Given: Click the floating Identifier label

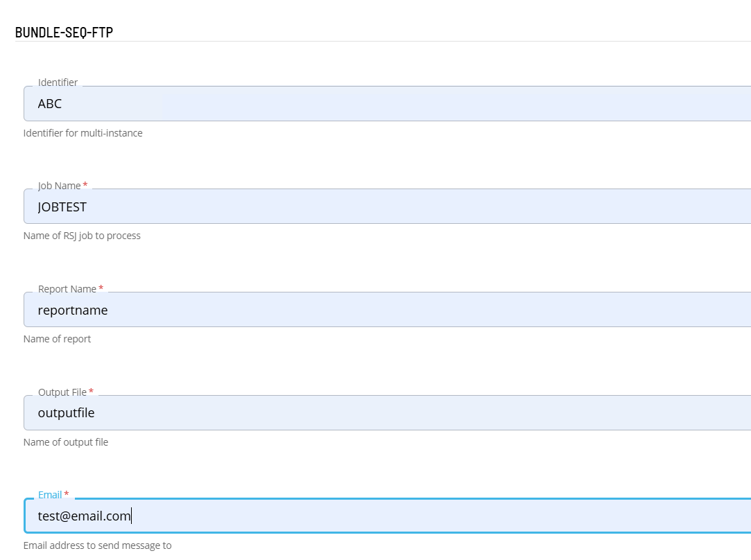Looking at the screenshot, I should click(x=58, y=82).
